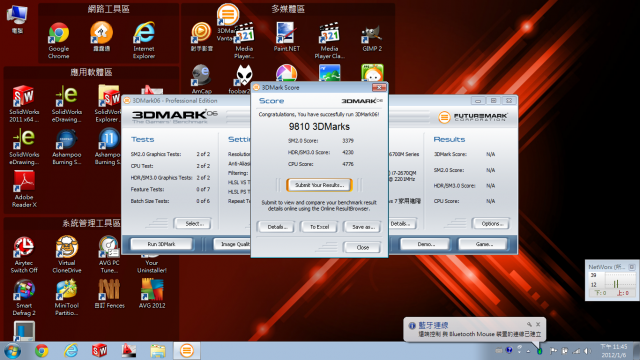
Task: Open AmCap webcam shortcut
Action: coord(201,80)
